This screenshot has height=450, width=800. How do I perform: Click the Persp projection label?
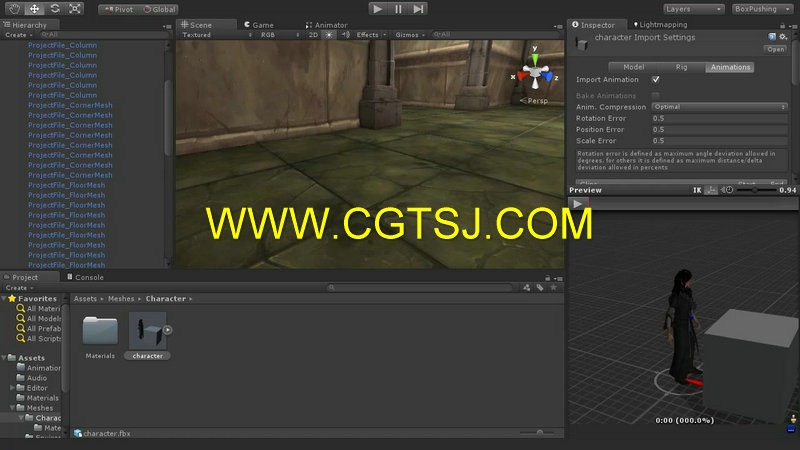(534, 101)
